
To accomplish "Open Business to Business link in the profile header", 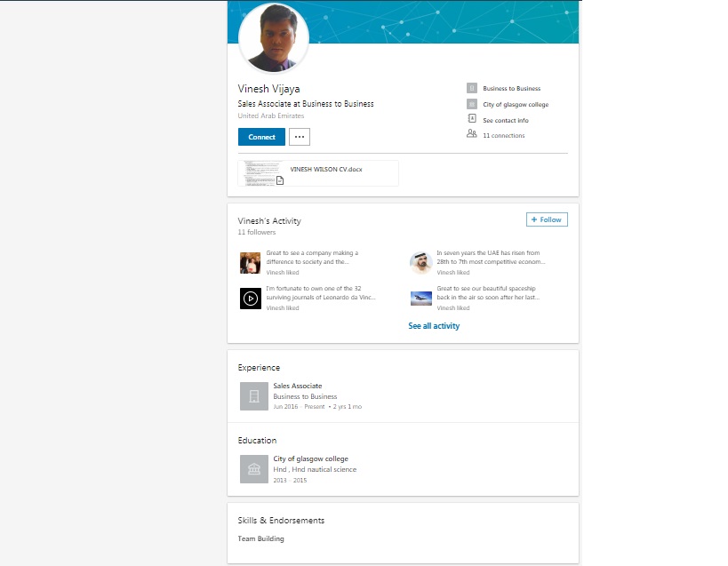I will click(512, 88).
